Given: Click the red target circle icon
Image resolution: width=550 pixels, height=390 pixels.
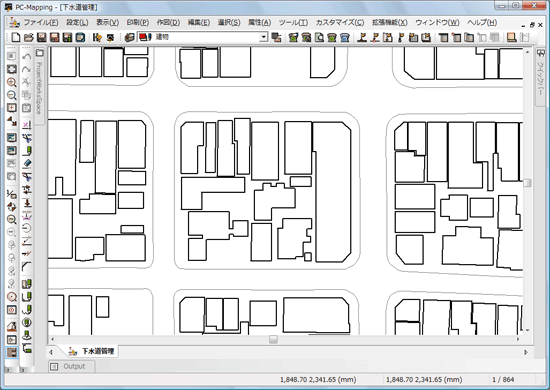Looking at the screenshot, I should [x=12, y=297].
